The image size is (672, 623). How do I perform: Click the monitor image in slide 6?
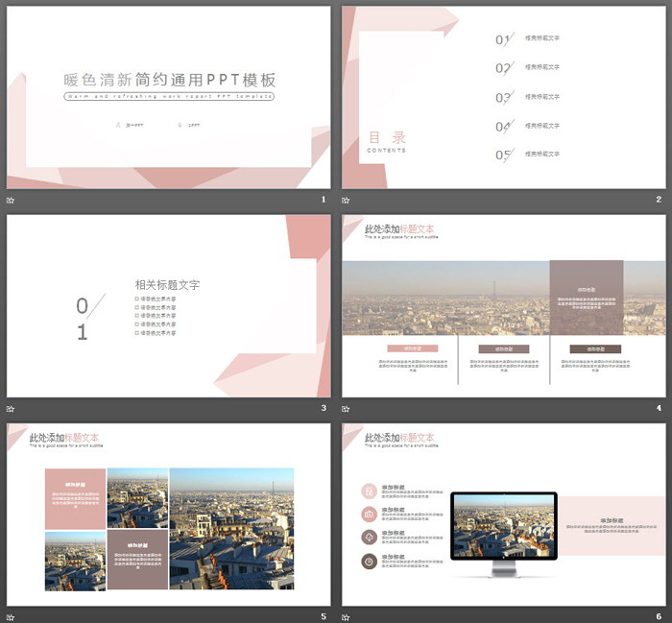[503, 528]
